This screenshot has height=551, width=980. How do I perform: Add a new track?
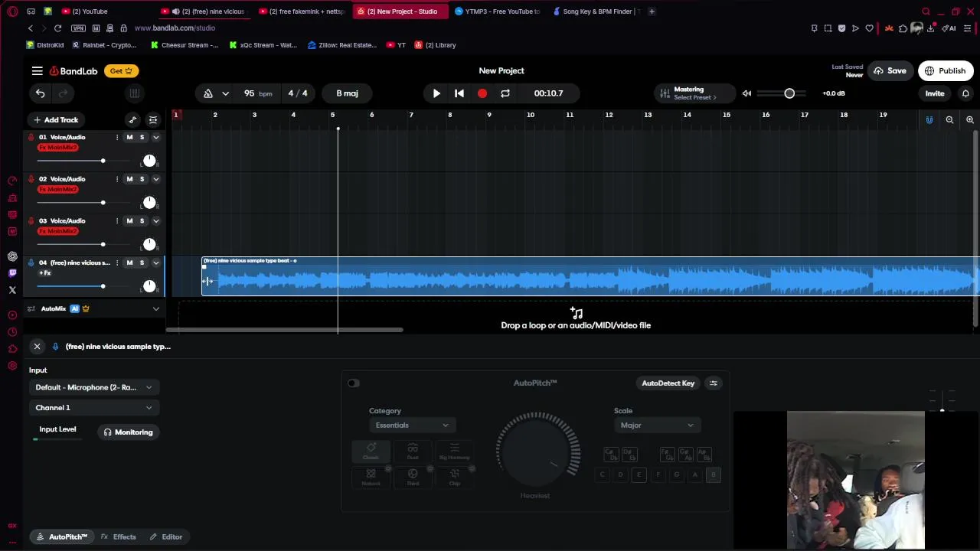[x=55, y=119]
